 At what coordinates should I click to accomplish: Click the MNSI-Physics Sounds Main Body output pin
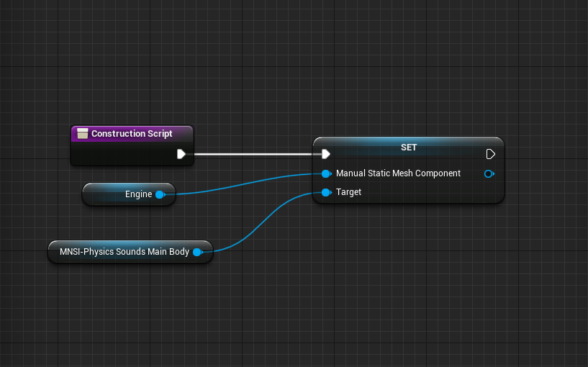[x=196, y=252]
